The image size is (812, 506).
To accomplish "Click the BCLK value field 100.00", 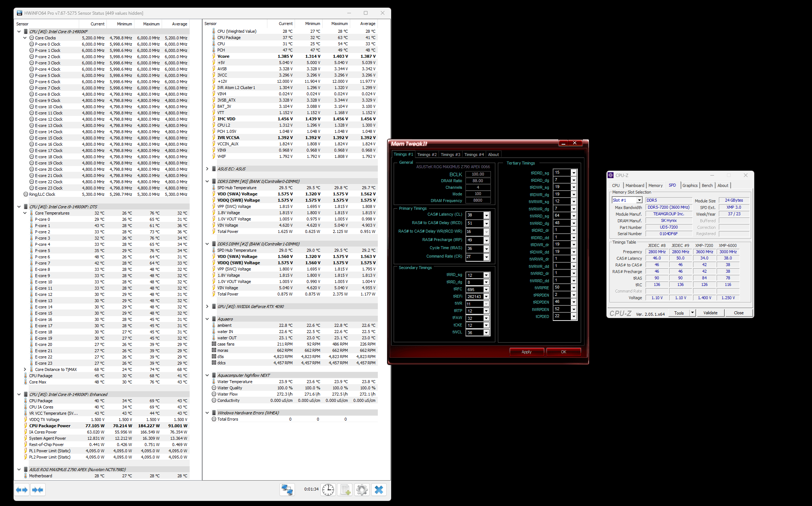I will point(478,174).
